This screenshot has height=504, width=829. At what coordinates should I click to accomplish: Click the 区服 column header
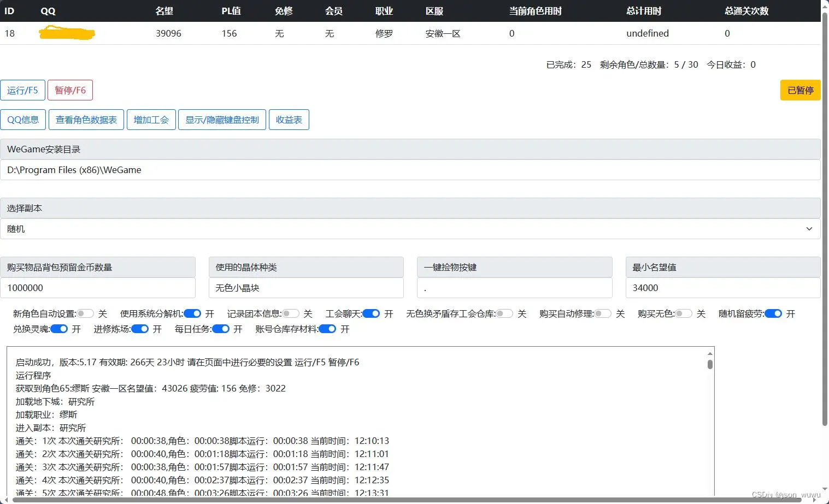(434, 11)
